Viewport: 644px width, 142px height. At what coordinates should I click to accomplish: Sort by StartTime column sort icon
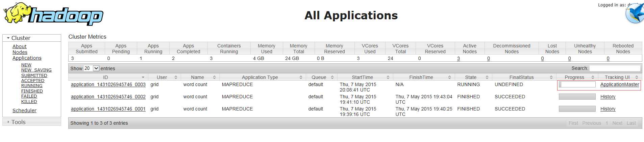pyautogui.click(x=388, y=78)
